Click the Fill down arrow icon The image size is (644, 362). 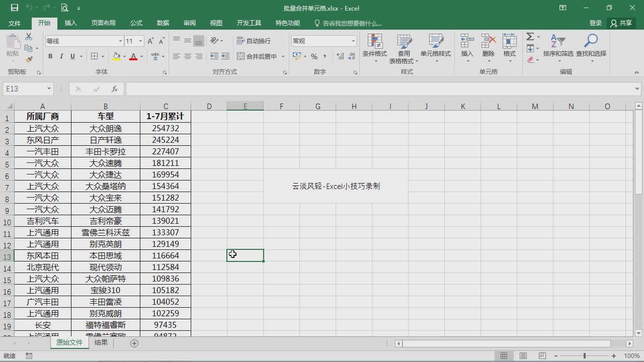coord(530,48)
